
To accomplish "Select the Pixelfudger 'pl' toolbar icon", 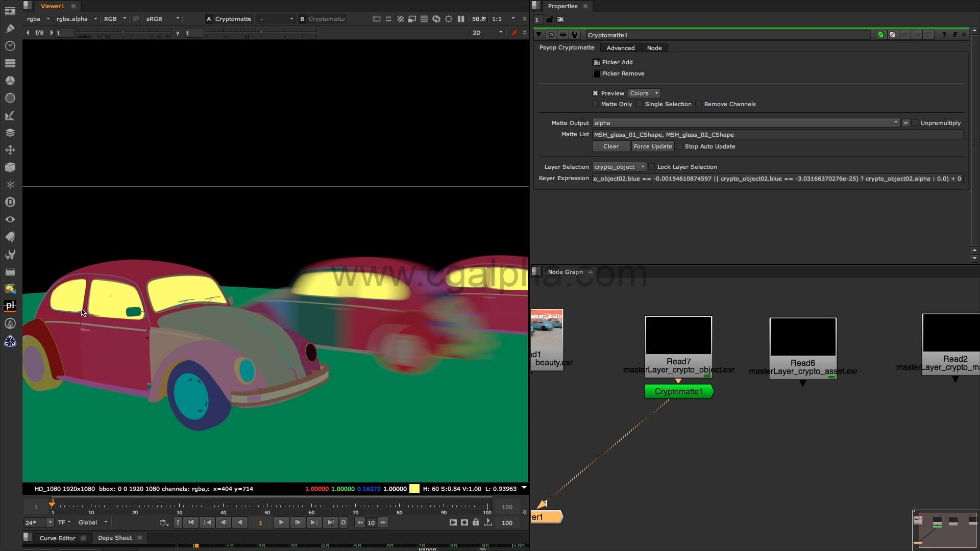I will pos(10,306).
